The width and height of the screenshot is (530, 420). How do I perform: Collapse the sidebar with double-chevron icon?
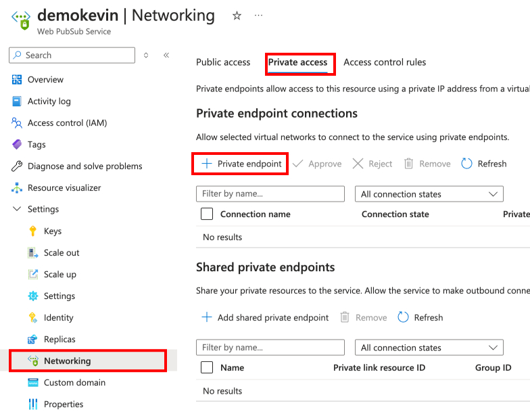pyautogui.click(x=166, y=55)
